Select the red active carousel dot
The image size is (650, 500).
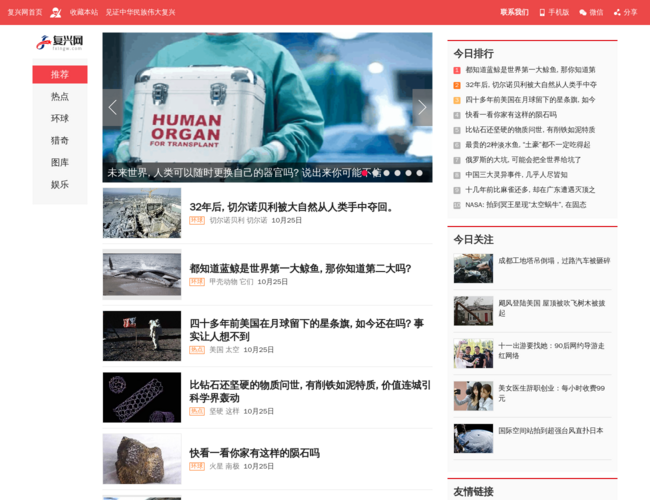364,173
